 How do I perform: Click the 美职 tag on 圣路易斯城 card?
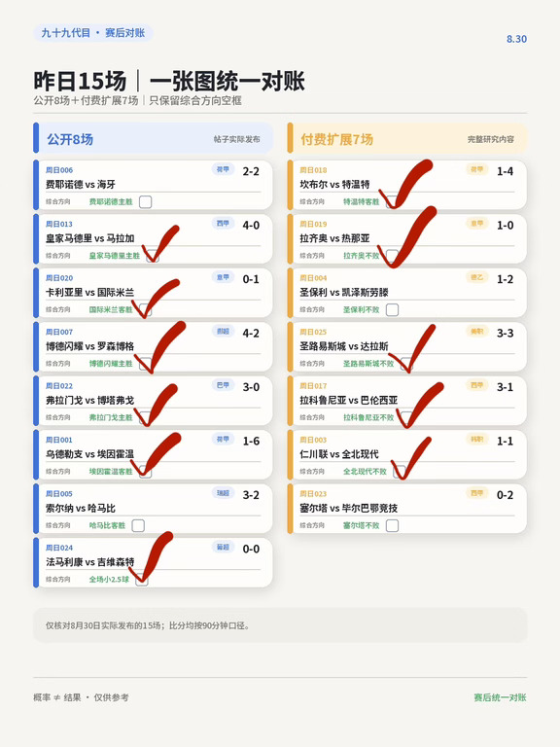tap(476, 331)
